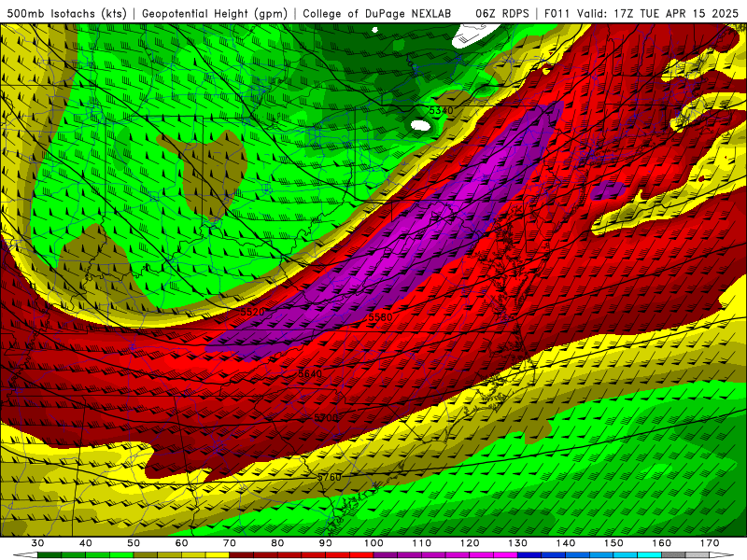Select the 80 value on the color scale
The height and width of the screenshot is (560, 747).
pos(277,543)
